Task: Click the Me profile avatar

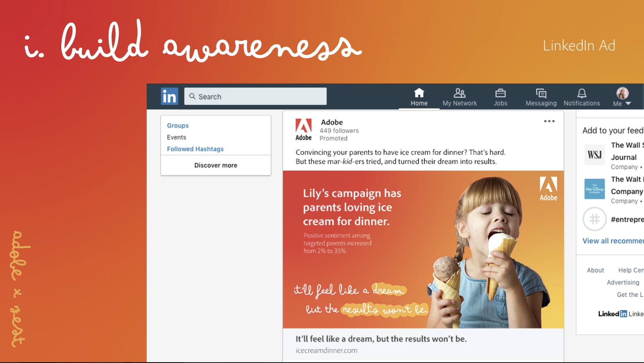Action: [623, 93]
